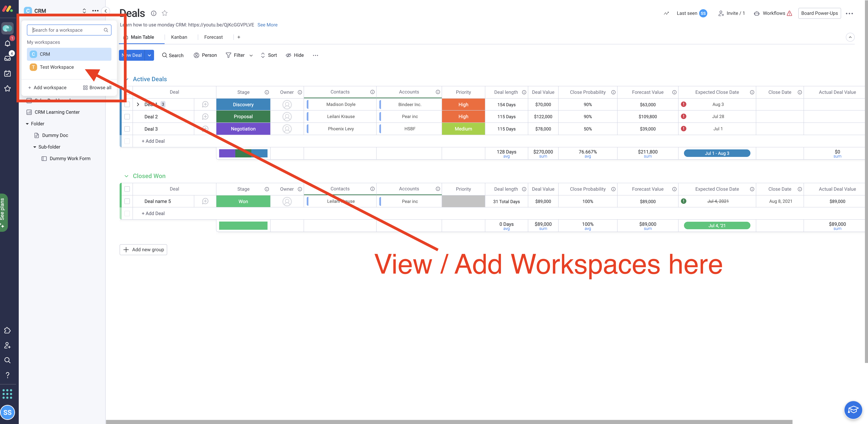Viewport: 868px width, 424px height.
Task: Open the New Deal dropdown arrow
Action: click(x=149, y=55)
